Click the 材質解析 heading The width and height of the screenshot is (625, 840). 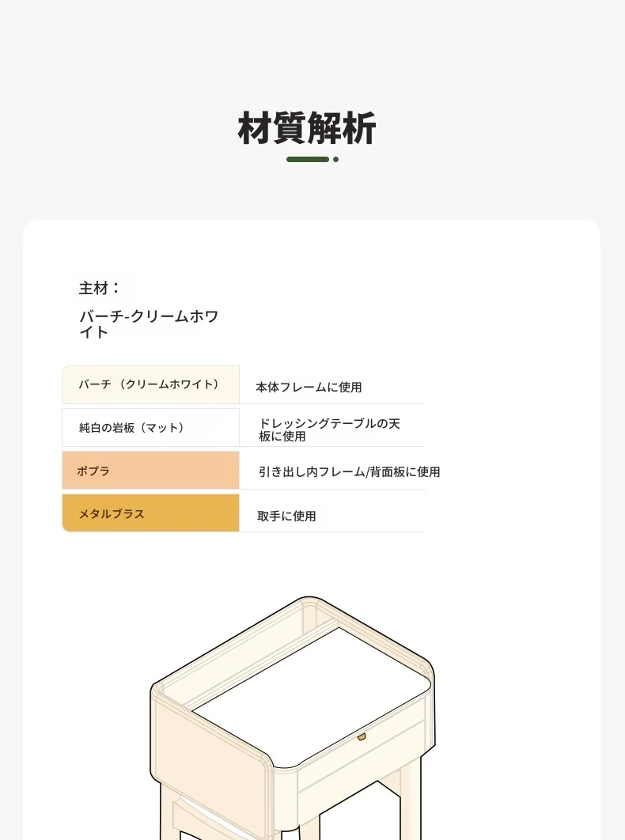tap(307, 129)
